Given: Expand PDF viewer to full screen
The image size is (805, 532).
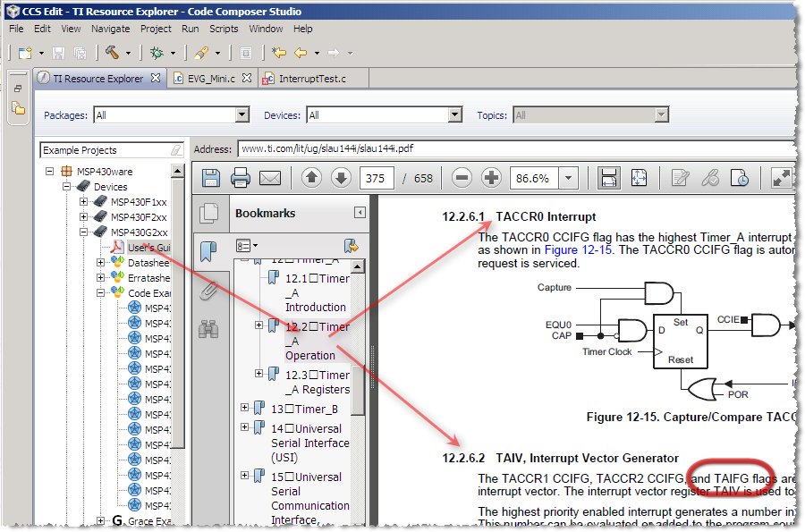Looking at the screenshot, I should point(782,178).
